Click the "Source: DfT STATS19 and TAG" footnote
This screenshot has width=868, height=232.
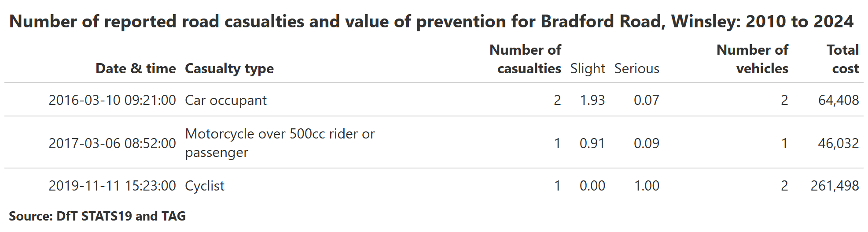tap(97, 216)
